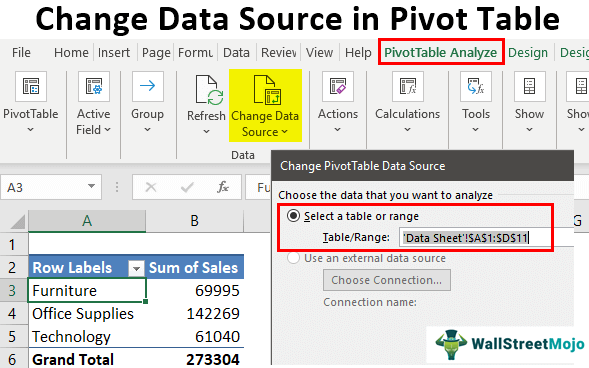Switch to the Insert tab
The height and width of the screenshot is (368, 589).
pyautogui.click(x=114, y=53)
